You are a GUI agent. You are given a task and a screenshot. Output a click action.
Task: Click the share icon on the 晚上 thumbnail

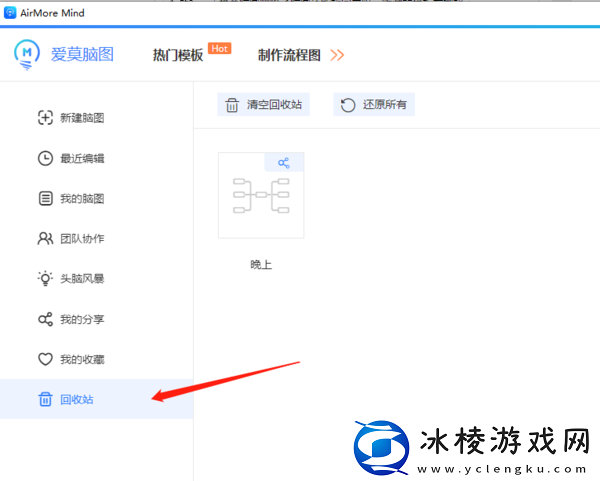coord(284,163)
